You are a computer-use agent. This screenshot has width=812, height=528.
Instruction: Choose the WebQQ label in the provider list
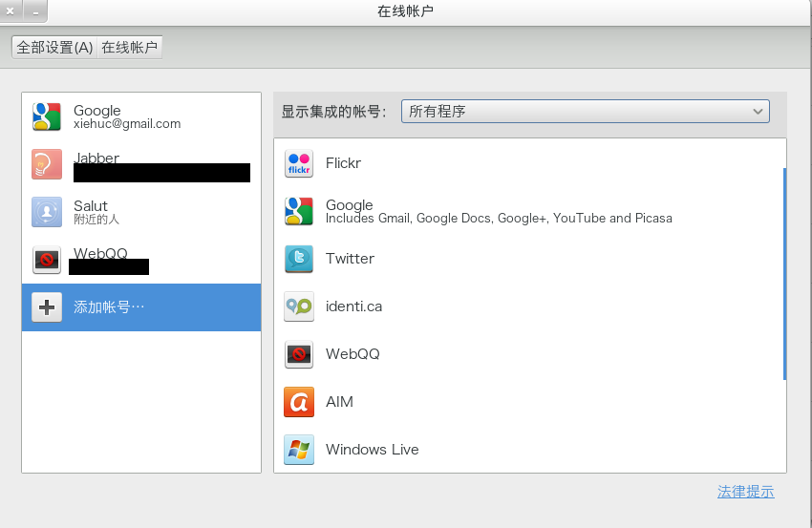tap(353, 354)
